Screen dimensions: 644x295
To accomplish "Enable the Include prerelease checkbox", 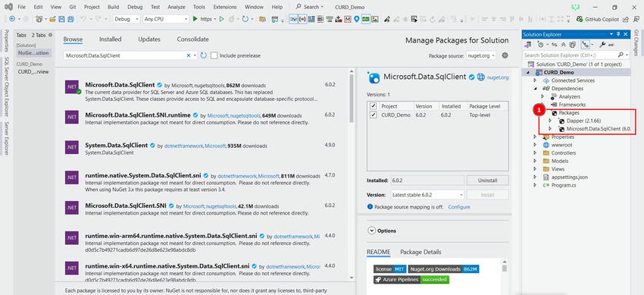I will [x=214, y=55].
